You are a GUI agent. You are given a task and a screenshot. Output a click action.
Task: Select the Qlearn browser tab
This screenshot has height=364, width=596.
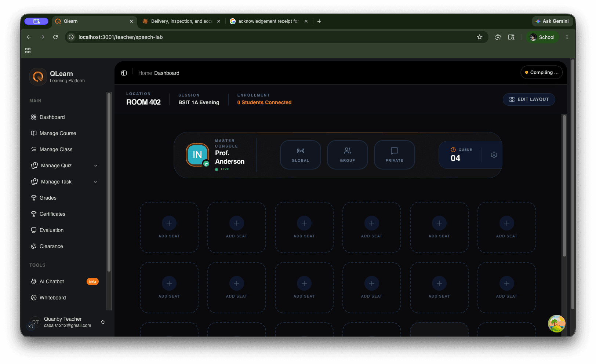click(x=94, y=21)
